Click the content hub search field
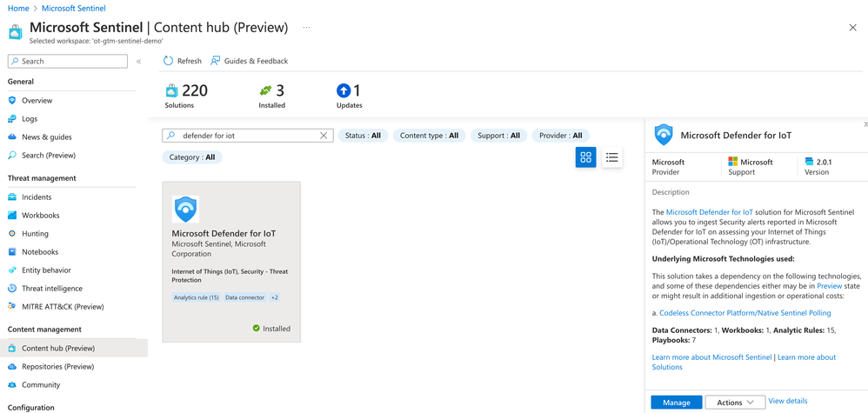Image resolution: width=868 pixels, height=413 pixels. [x=248, y=136]
